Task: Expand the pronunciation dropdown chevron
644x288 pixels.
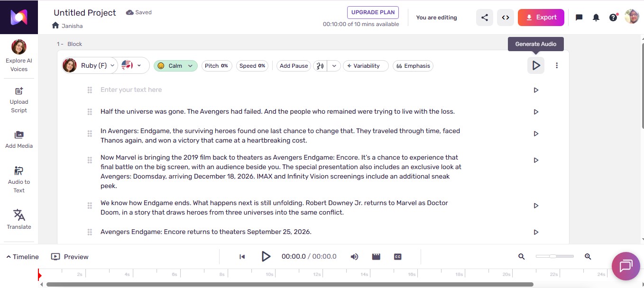Action: [x=334, y=66]
